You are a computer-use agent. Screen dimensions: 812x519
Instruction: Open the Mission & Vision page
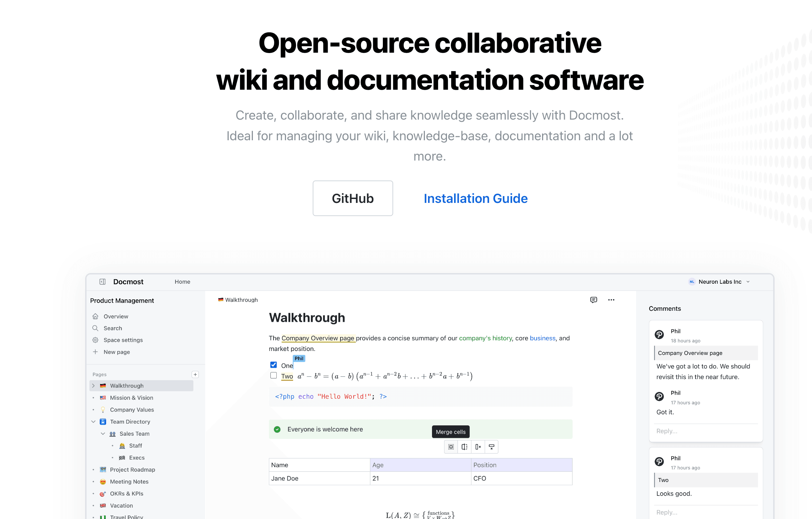pyautogui.click(x=131, y=398)
